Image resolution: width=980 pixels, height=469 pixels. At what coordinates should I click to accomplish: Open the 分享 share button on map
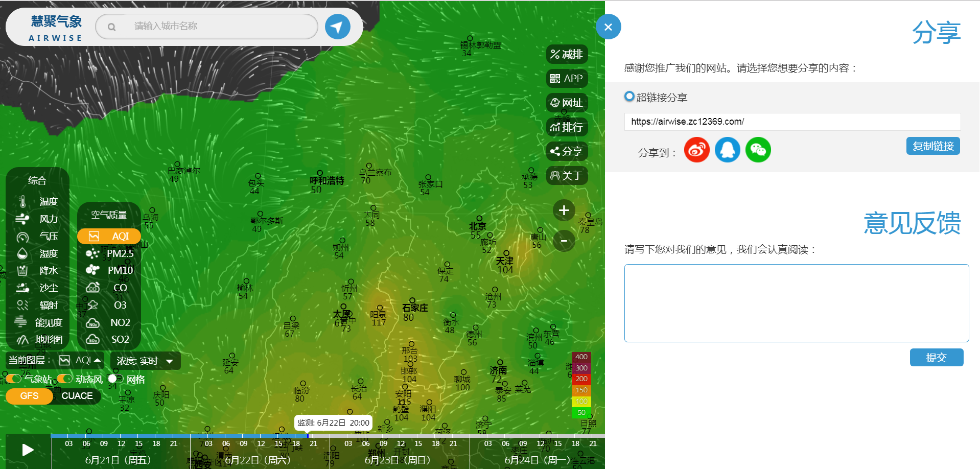pyautogui.click(x=567, y=151)
